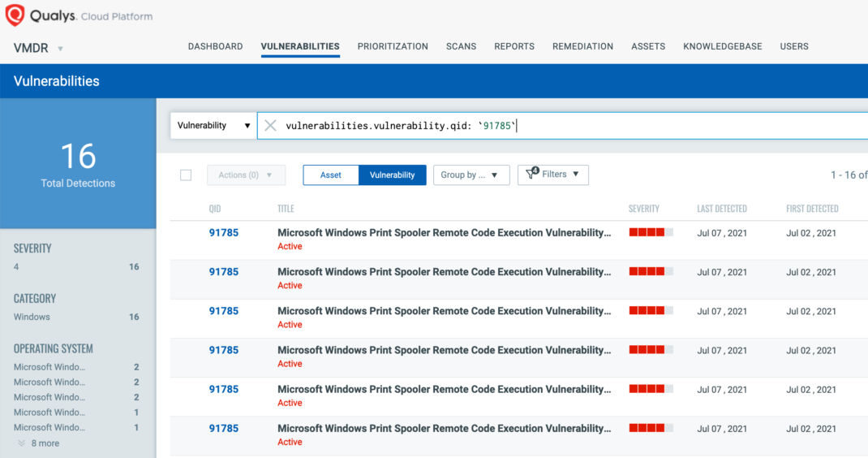Image resolution: width=868 pixels, height=458 pixels.
Task: Open QID 91785 link in first row
Action: (x=224, y=233)
